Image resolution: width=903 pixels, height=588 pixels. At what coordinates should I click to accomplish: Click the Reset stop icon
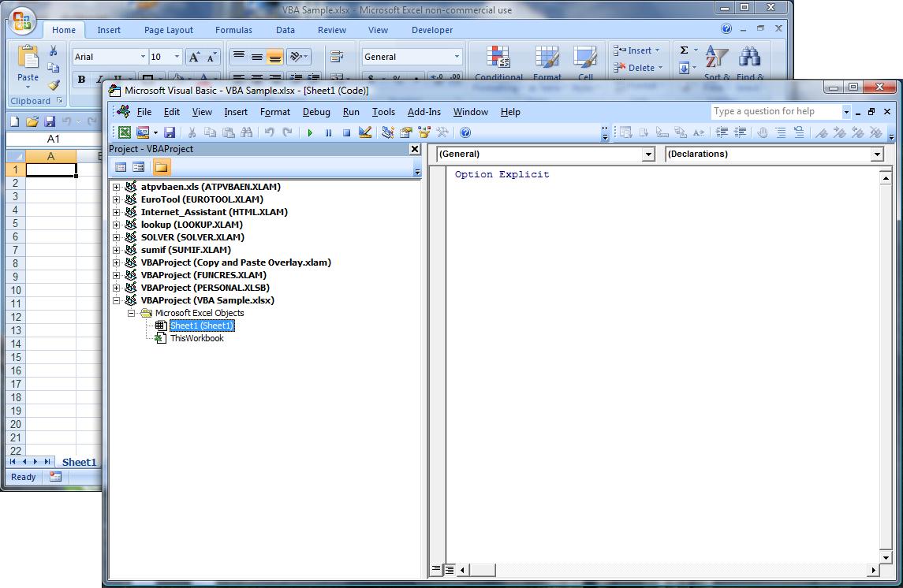point(347,133)
